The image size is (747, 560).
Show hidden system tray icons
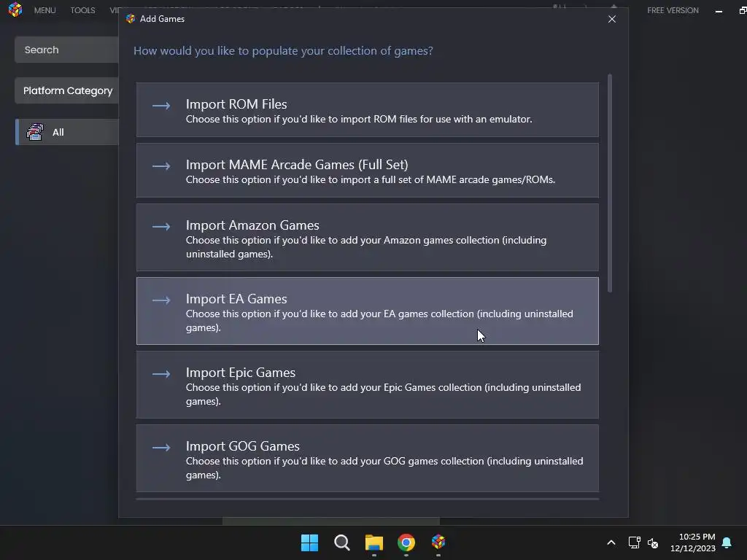611,542
